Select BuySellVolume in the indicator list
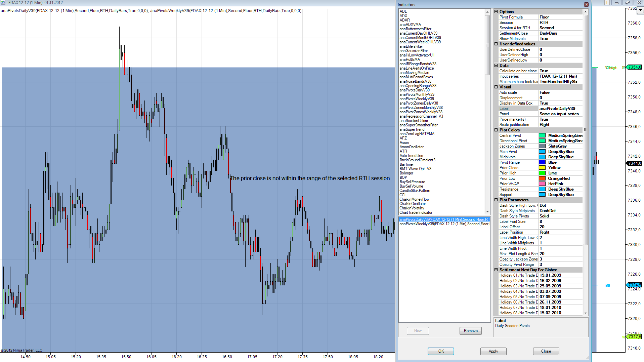 click(411, 186)
